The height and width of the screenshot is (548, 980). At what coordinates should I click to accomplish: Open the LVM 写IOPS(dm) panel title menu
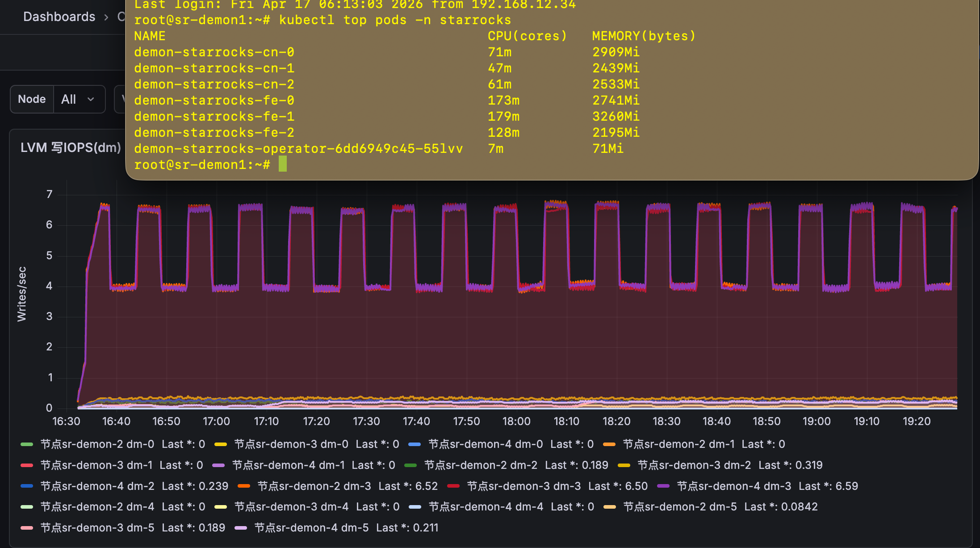pos(71,148)
